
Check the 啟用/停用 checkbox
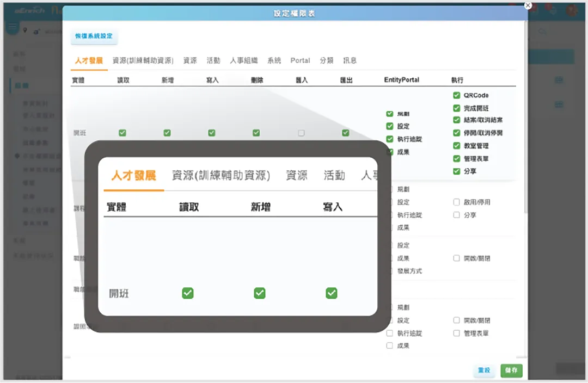pos(457,202)
